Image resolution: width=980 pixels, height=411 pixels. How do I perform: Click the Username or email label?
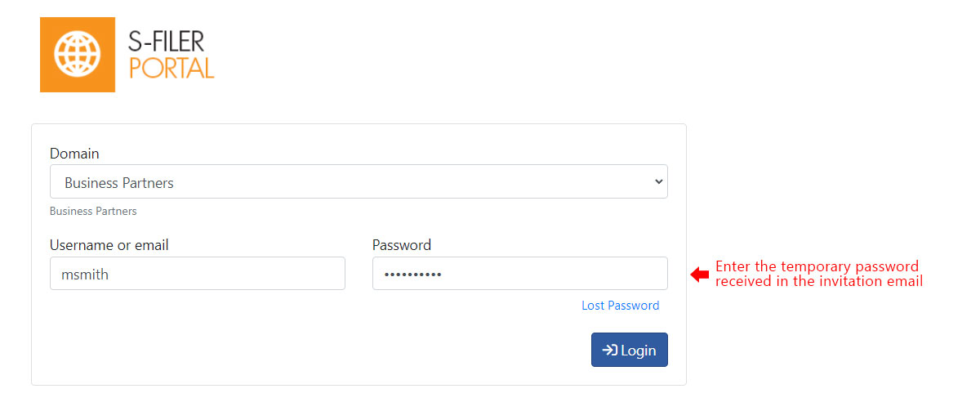pos(109,245)
